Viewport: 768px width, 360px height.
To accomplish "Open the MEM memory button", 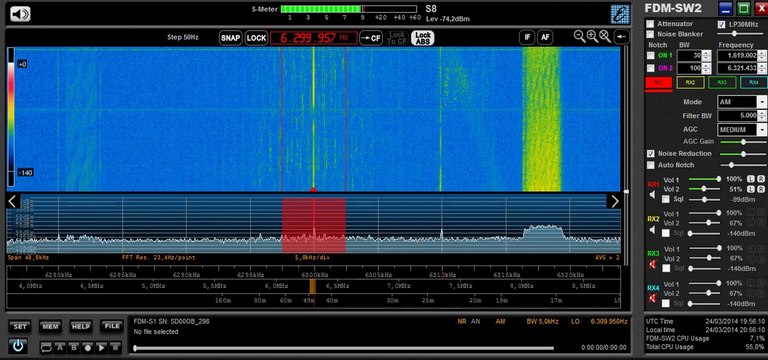I will tap(50, 326).
